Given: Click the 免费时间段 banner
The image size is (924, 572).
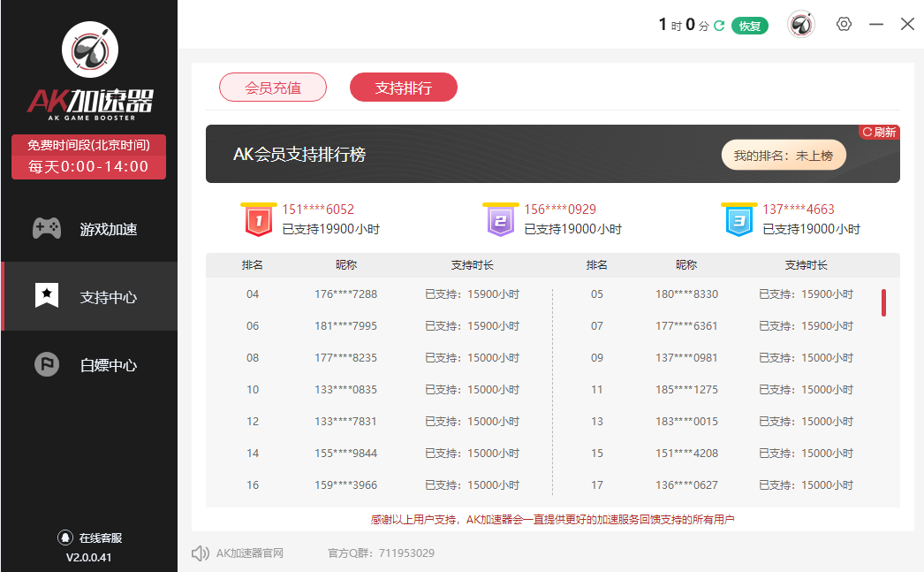Looking at the screenshot, I should (x=88, y=156).
